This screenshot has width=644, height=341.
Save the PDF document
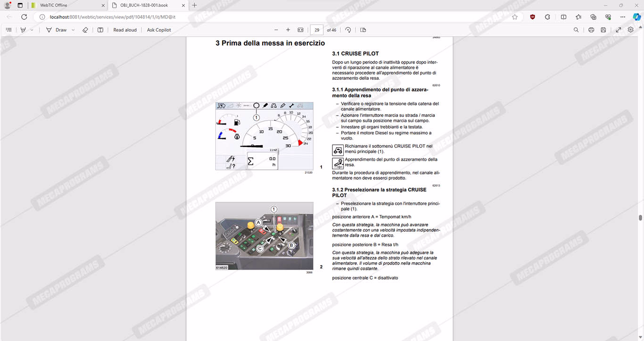[x=603, y=30]
